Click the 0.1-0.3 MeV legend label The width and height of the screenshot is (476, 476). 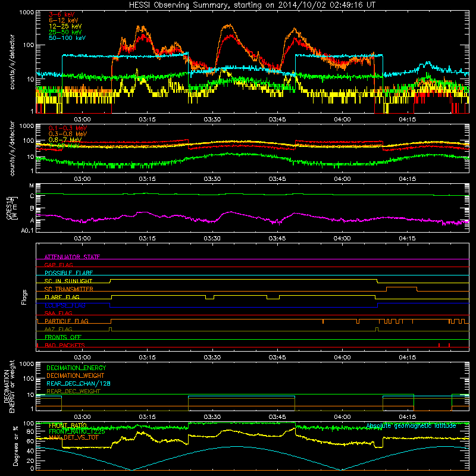tap(68, 128)
